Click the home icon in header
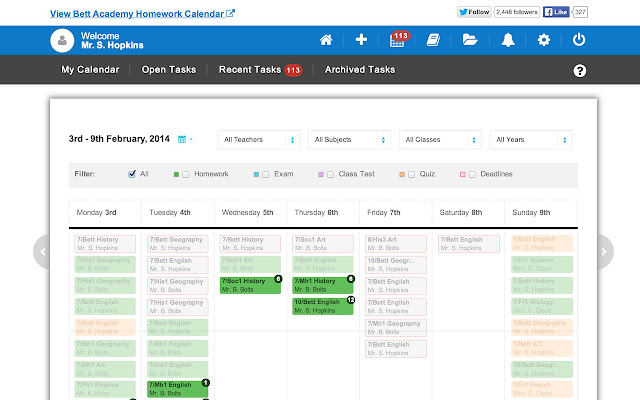 (x=326, y=41)
